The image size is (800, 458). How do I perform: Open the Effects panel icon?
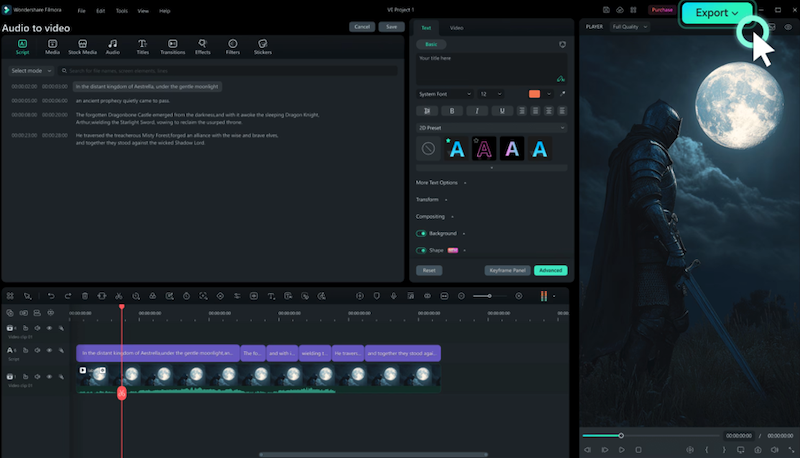point(203,45)
